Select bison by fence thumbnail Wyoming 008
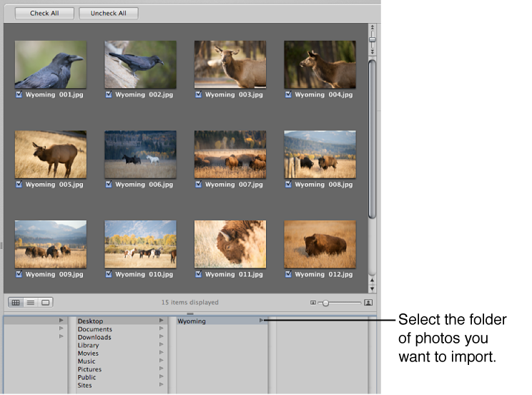Image resolution: width=532 pixels, height=395 pixels. [320, 154]
